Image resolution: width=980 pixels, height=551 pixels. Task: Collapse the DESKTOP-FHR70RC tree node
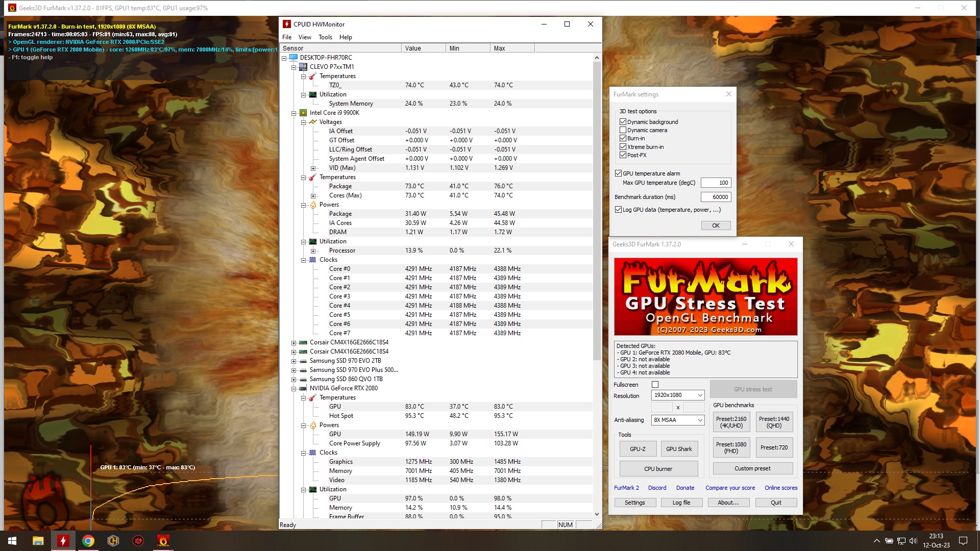[x=284, y=58]
